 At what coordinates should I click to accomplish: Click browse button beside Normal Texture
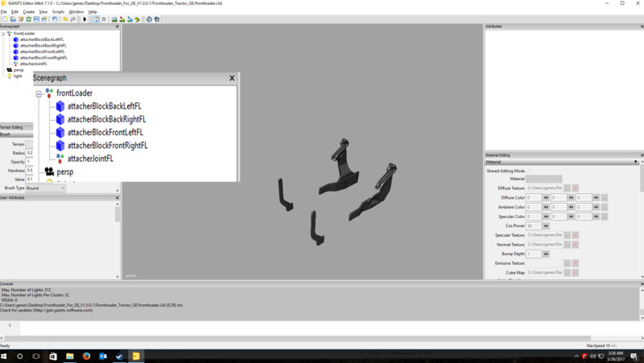click(x=567, y=244)
